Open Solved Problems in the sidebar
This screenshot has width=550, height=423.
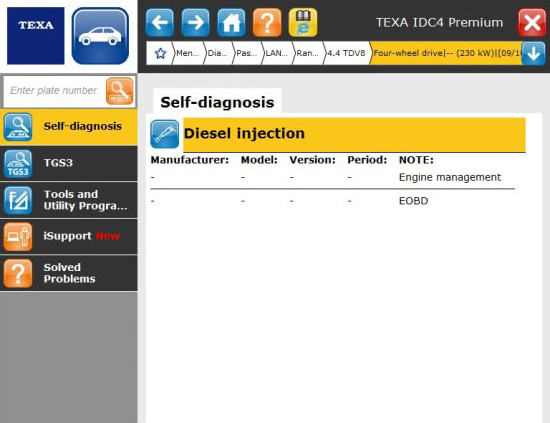pos(69,273)
